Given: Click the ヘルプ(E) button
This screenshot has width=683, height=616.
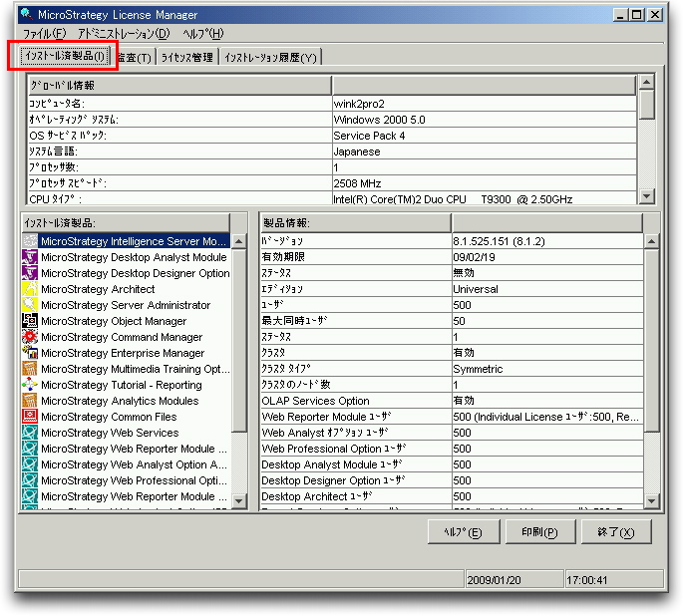Looking at the screenshot, I should (464, 532).
